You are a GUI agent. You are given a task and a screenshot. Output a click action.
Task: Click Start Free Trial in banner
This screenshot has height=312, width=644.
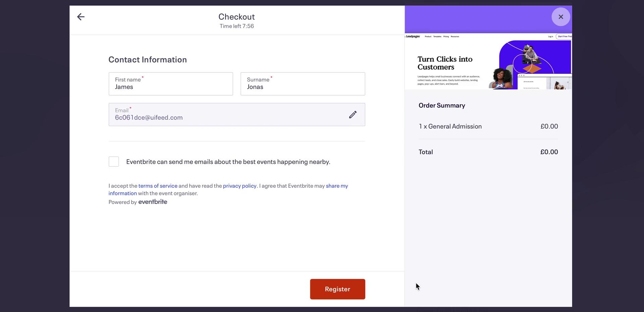click(x=564, y=37)
